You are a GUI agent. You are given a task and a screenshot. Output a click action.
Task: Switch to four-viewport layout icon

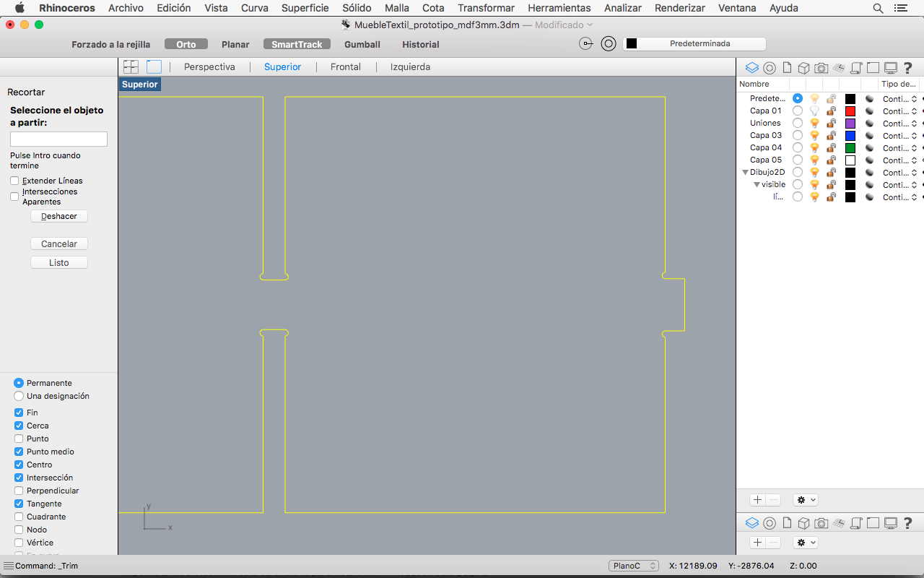pos(131,66)
